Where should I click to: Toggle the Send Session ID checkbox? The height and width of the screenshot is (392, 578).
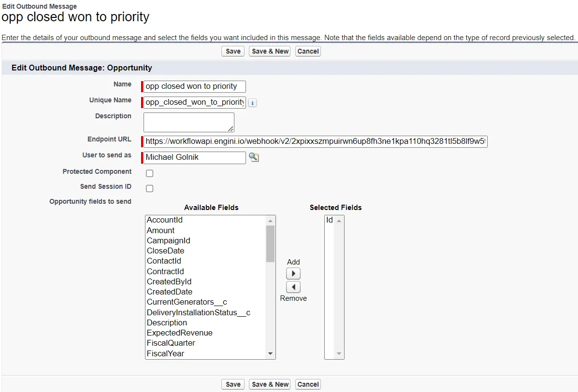(150, 188)
